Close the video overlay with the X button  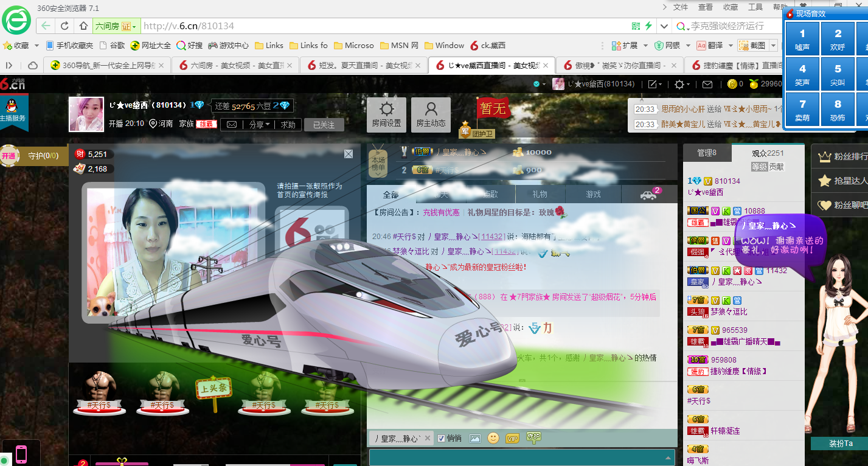[349, 154]
